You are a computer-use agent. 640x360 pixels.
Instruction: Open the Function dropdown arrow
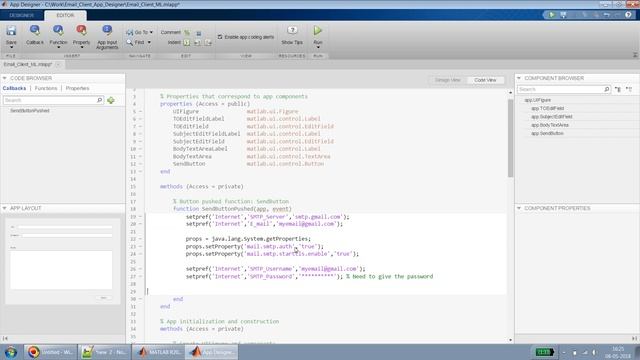pos(58,47)
